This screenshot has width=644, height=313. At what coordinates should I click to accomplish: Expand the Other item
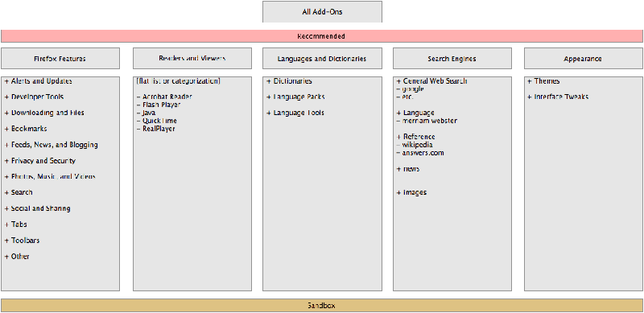point(17,257)
